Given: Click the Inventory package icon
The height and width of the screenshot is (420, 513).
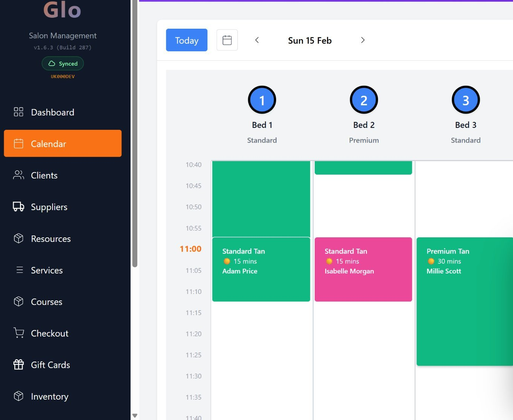Looking at the screenshot, I should [18, 396].
